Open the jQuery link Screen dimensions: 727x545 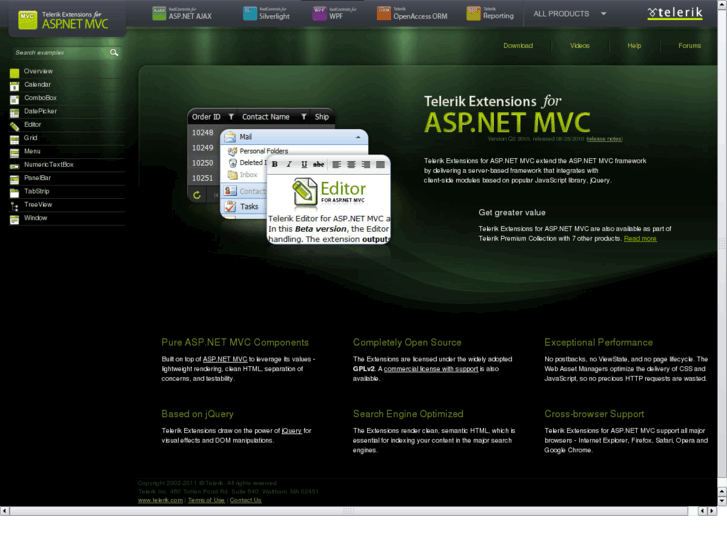click(x=292, y=430)
